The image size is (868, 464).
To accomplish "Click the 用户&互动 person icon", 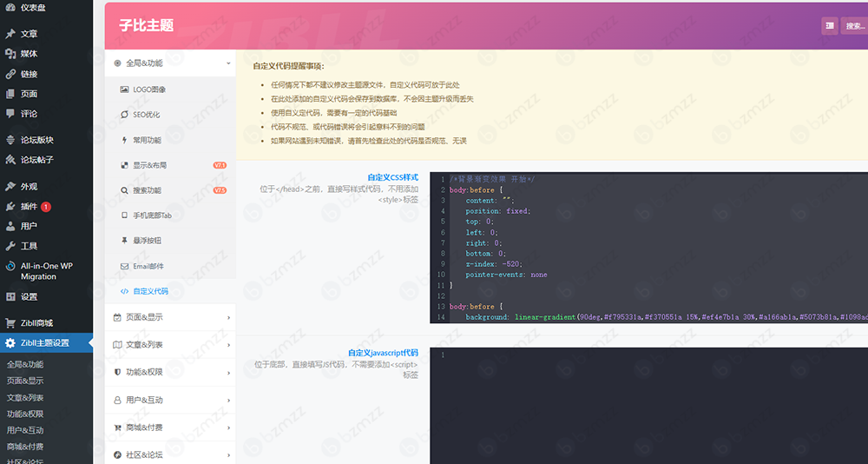I will (117, 401).
